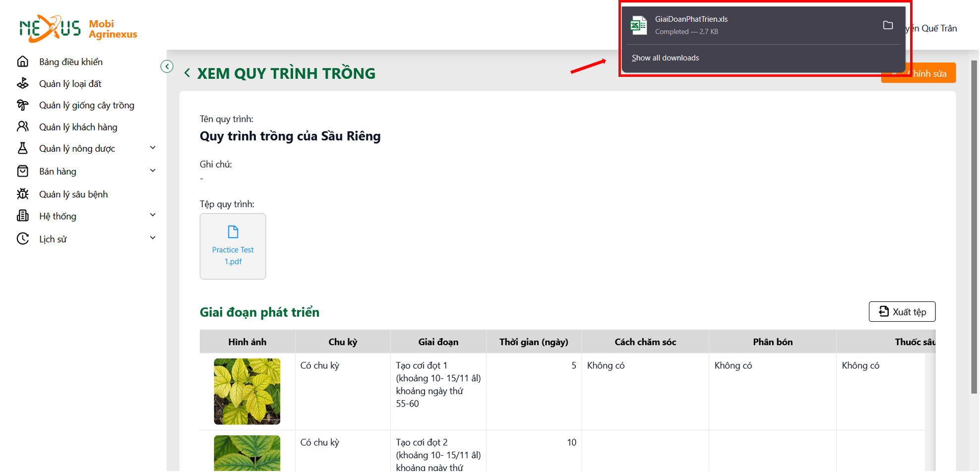Image resolution: width=980 pixels, height=472 pixels.
Task: Expand the Bán hàng submenu chevron
Action: click(153, 171)
